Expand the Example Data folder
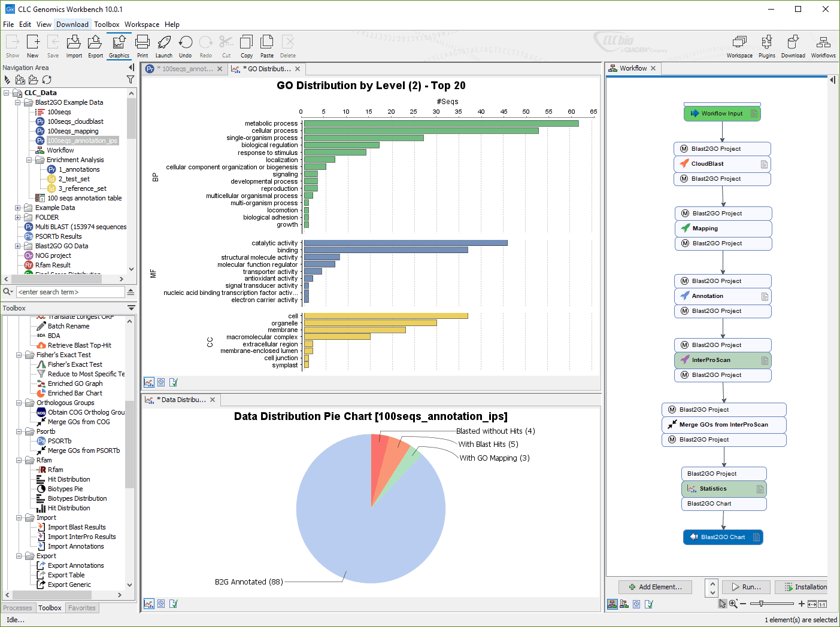Viewport: 840px width, 627px height. (x=18, y=208)
